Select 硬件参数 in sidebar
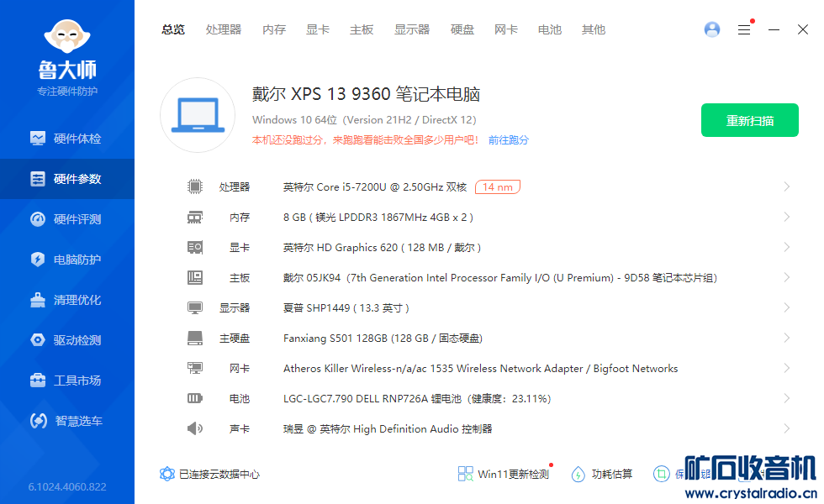The image size is (824, 504). click(66, 179)
